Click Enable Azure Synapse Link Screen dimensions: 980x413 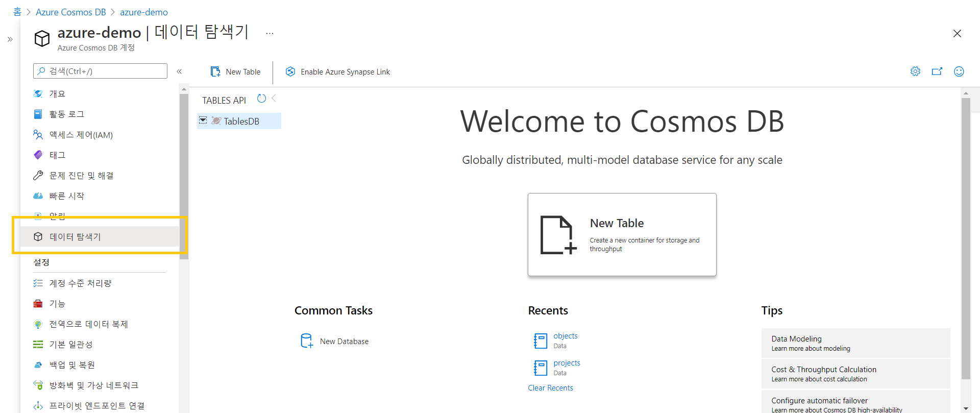click(x=337, y=72)
